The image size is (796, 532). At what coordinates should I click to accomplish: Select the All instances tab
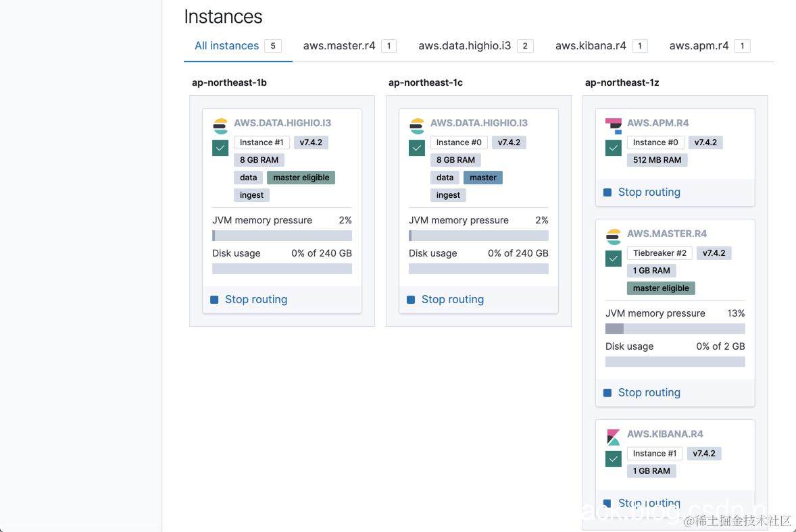[238, 46]
